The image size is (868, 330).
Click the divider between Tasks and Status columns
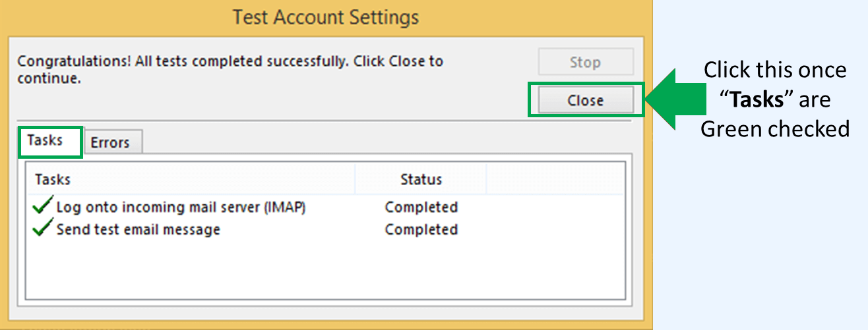355,179
